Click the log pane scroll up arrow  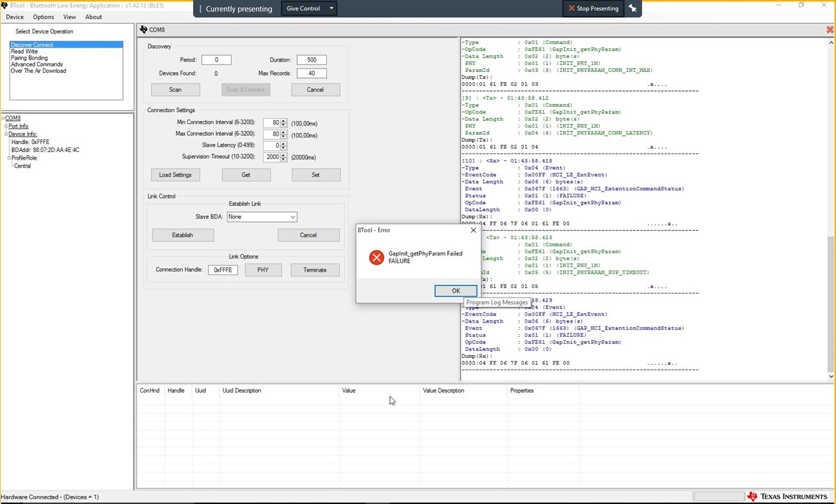(x=831, y=43)
